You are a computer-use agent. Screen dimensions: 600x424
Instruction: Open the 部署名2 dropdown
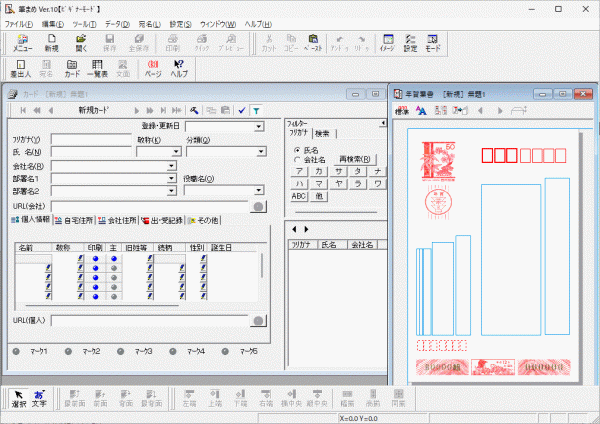tap(171, 191)
